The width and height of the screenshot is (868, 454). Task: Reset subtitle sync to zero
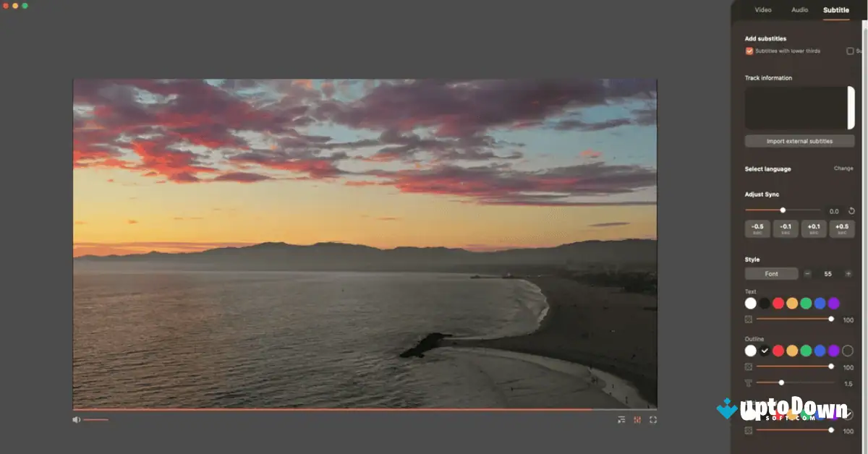click(x=851, y=211)
